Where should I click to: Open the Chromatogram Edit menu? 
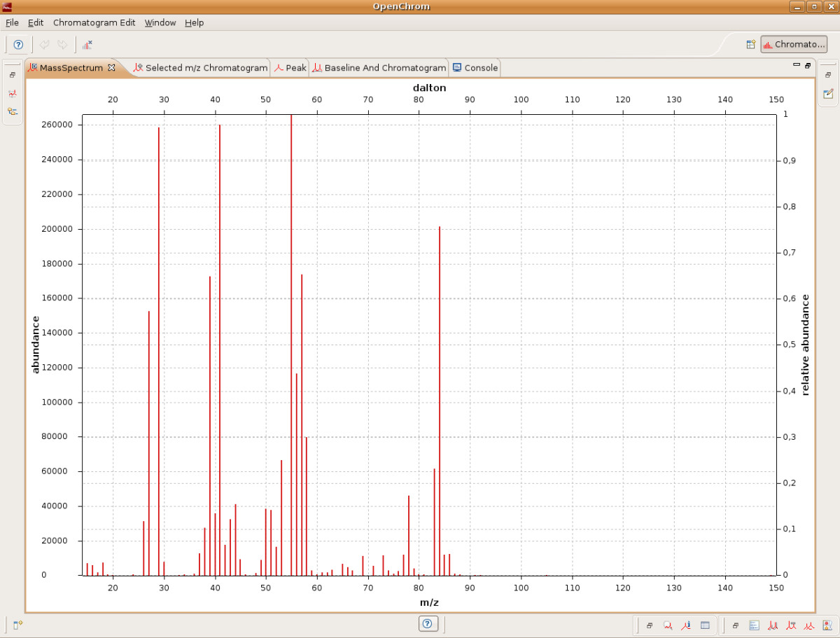(94, 22)
